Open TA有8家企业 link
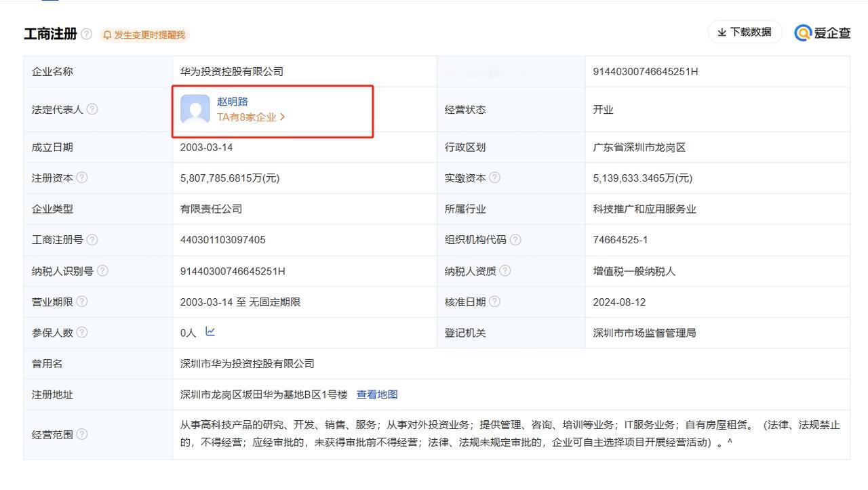Viewport: 868px width, 490px height. pos(251,117)
